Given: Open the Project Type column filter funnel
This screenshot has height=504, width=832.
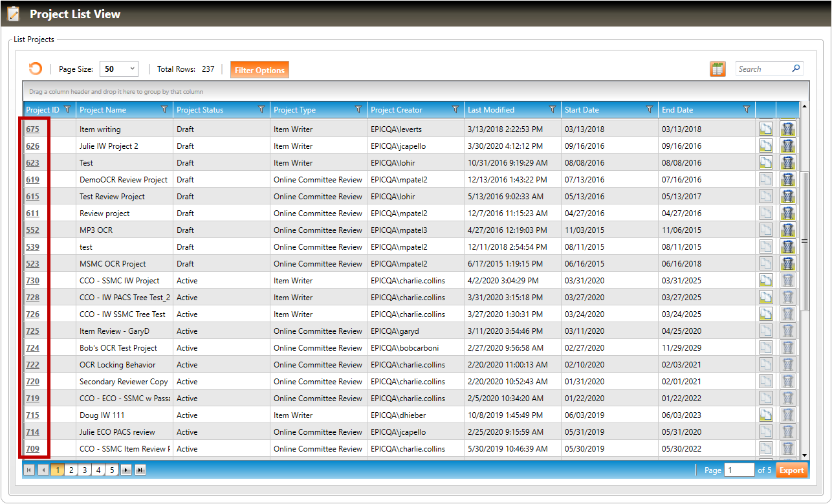Looking at the screenshot, I should (x=358, y=110).
